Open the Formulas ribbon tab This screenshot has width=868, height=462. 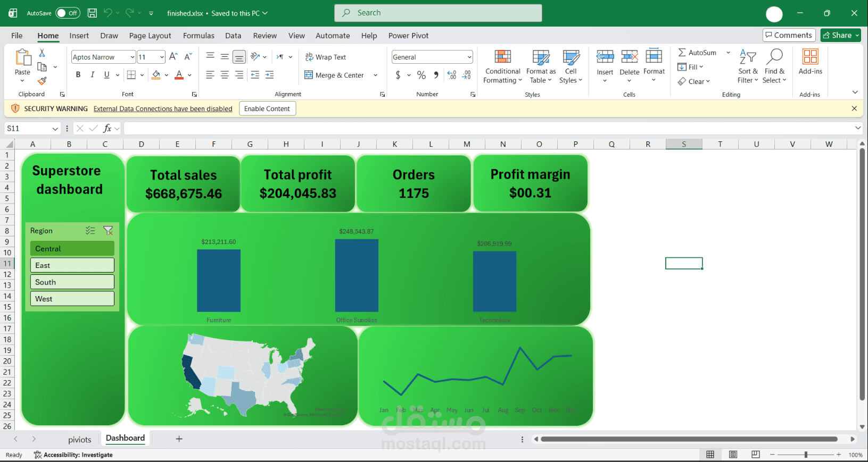coord(199,36)
